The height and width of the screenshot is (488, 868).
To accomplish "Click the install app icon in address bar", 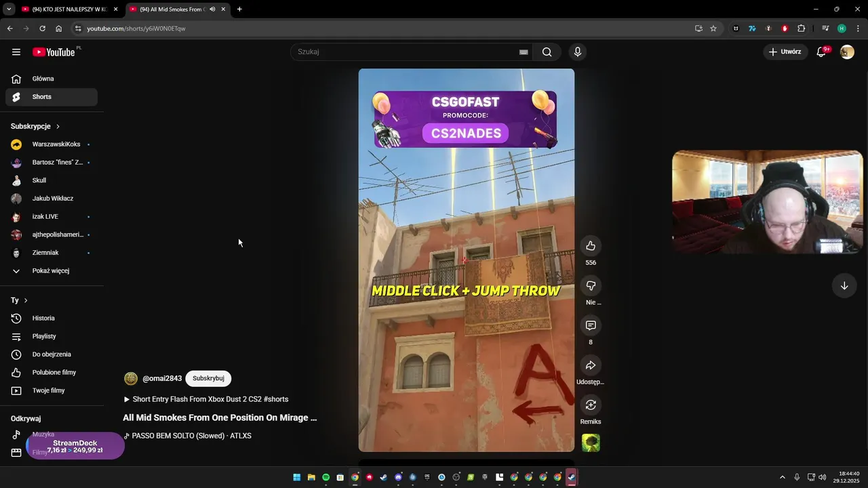I will [698, 28].
